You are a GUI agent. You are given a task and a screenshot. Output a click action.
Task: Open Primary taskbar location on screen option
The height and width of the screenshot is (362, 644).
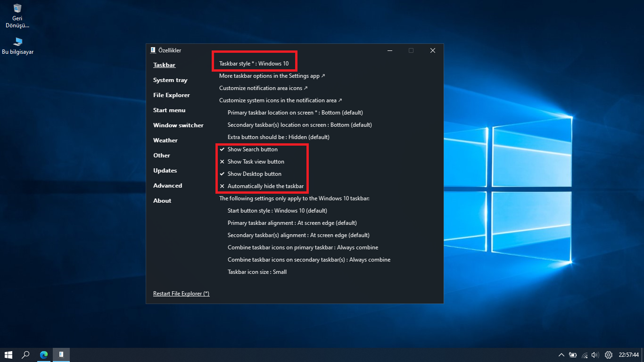[x=295, y=113]
